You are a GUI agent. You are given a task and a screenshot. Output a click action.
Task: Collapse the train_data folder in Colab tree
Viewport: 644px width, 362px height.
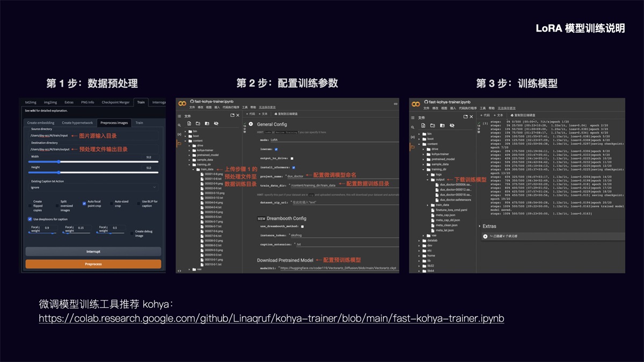pyautogui.click(x=193, y=169)
